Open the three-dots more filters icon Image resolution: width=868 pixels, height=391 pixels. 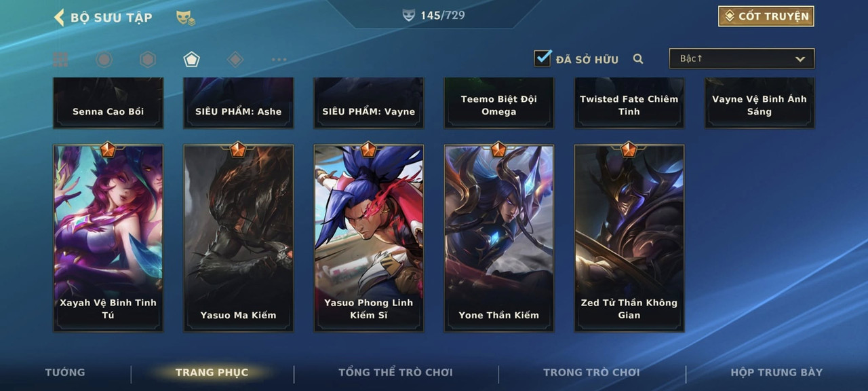click(x=279, y=60)
